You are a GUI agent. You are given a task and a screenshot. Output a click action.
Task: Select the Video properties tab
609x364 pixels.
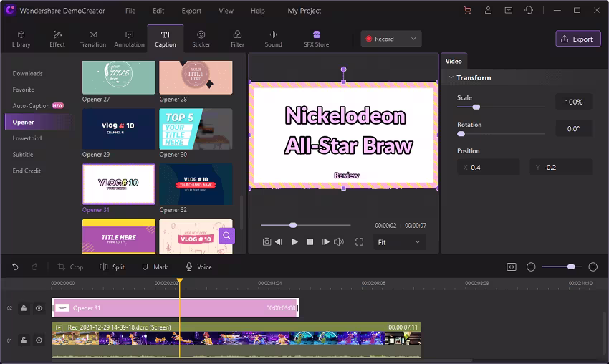coord(454,61)
